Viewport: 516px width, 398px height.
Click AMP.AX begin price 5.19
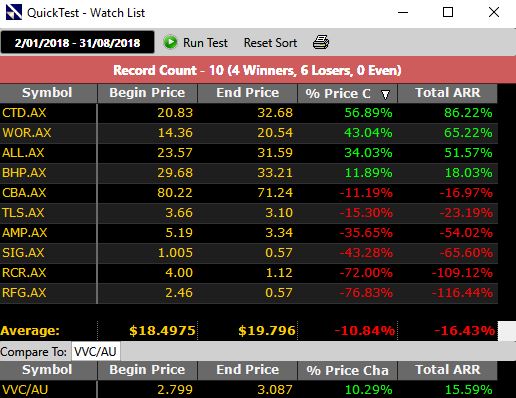click(179, 233)
